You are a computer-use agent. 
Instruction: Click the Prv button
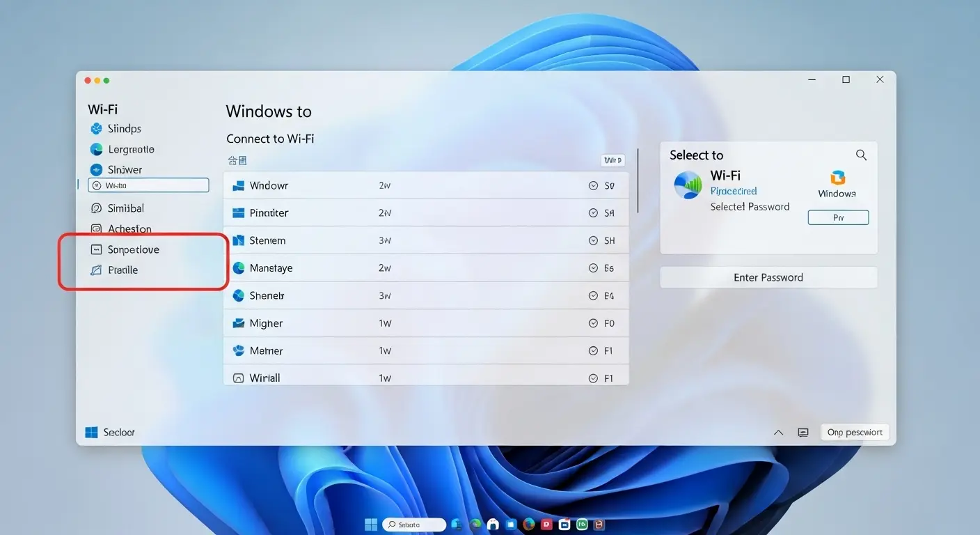(838, 217)
